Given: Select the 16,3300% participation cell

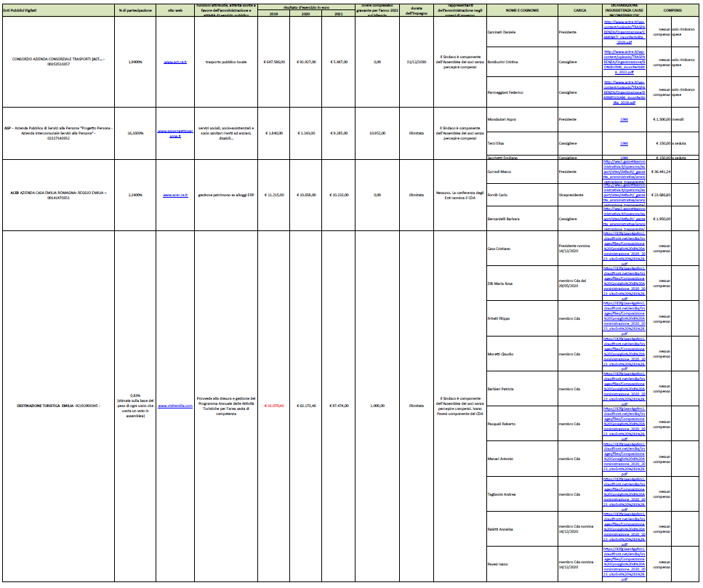Looking at the screenshot, I should click(x=135, y=134).
